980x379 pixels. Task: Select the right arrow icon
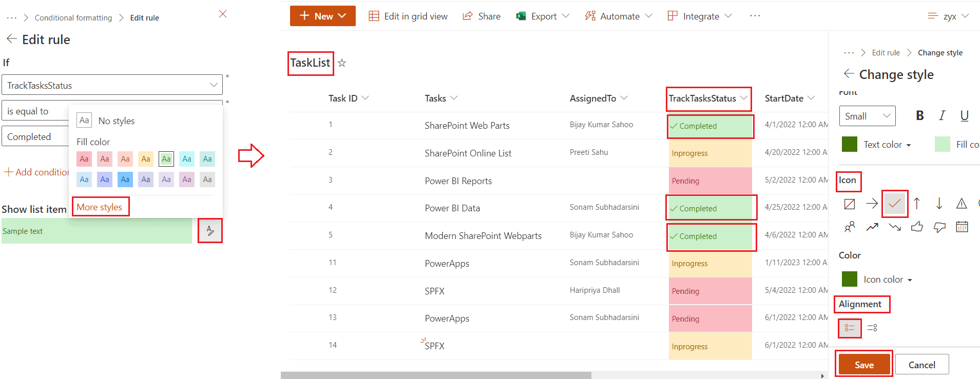[x=872, y=204]
